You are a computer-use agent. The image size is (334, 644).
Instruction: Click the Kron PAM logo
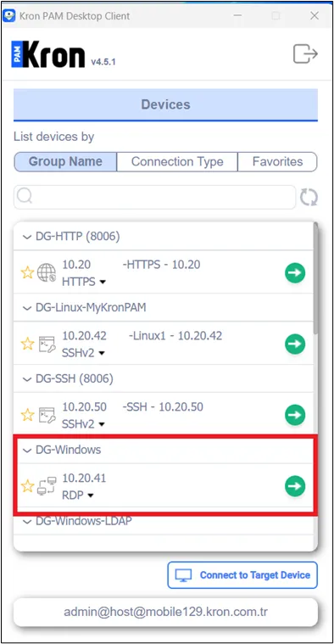coord(48,53)
